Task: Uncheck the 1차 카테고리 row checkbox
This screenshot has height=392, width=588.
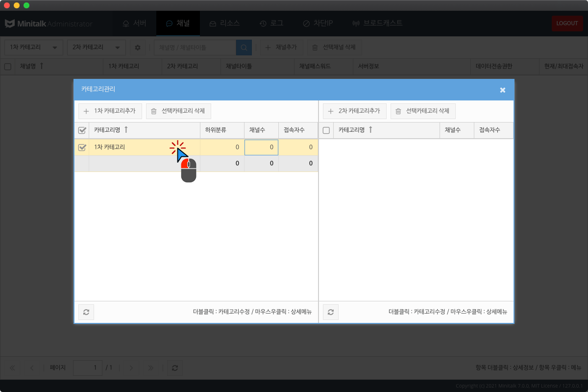Action: (x=82, y=147)
